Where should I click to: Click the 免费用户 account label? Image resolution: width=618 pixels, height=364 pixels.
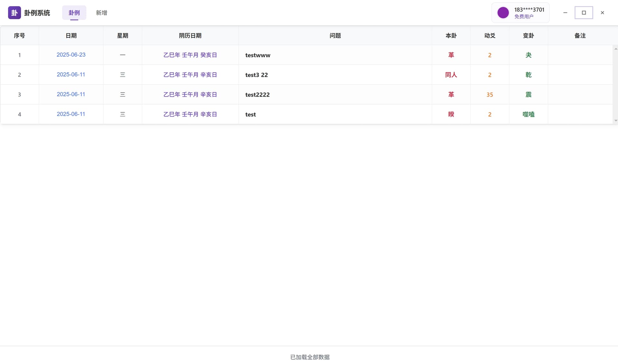523,16
